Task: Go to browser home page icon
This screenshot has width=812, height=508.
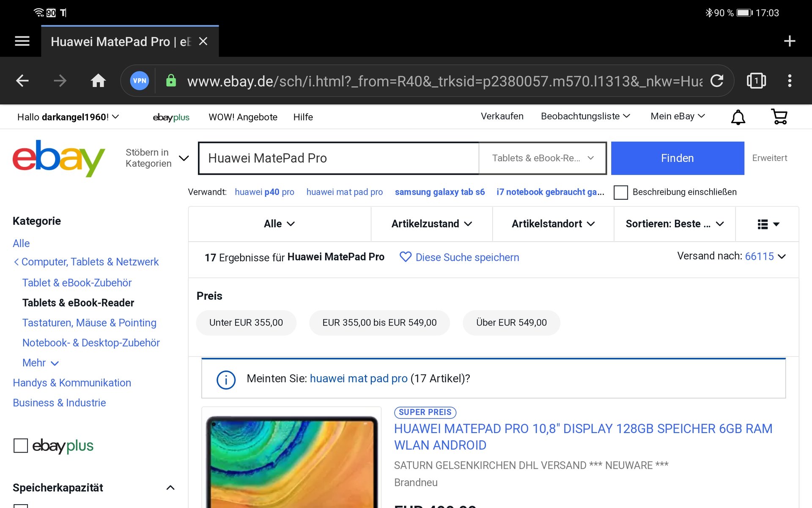Action: [98, 80]
